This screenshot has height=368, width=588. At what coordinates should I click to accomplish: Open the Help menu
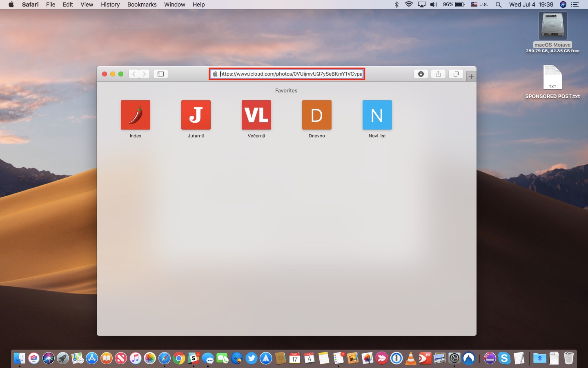point(198,4)
